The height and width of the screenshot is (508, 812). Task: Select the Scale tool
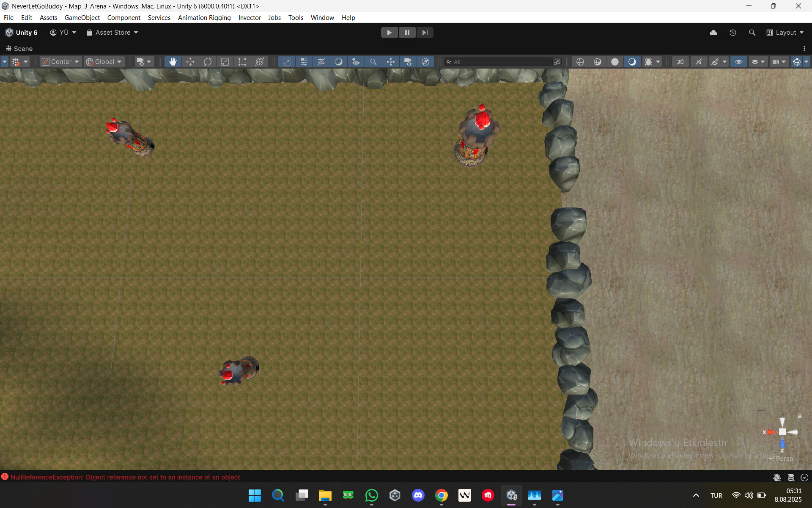click(225, 62)
